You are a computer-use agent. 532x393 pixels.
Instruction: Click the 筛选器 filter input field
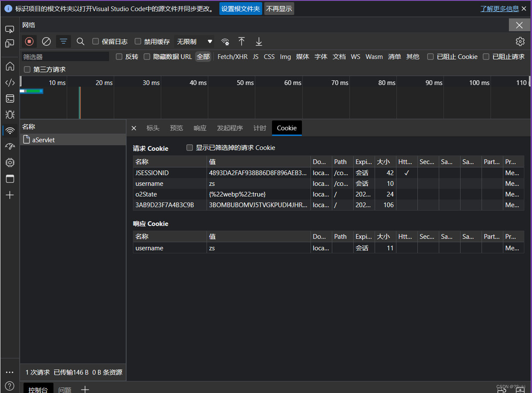click(65, 57)
